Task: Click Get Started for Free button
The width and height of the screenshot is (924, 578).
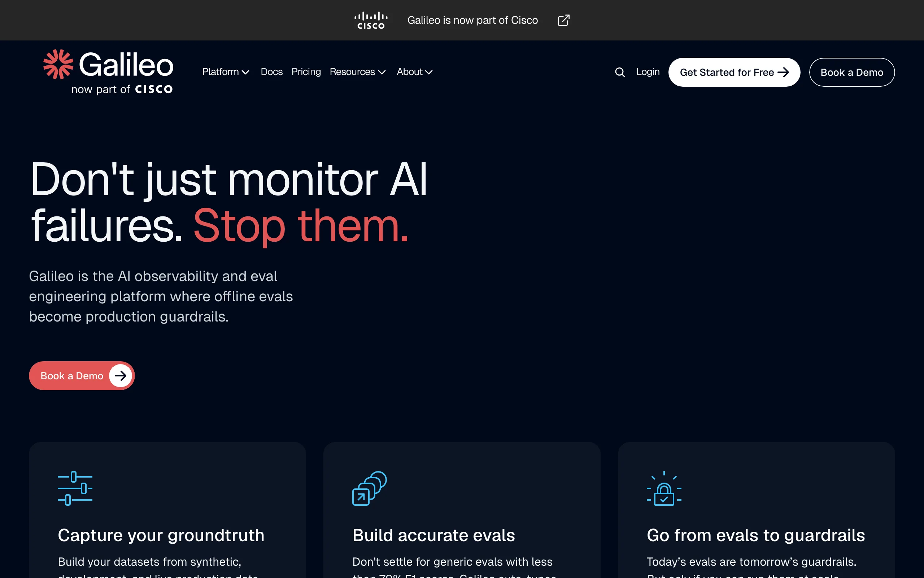Action: [x=734, y=72]
